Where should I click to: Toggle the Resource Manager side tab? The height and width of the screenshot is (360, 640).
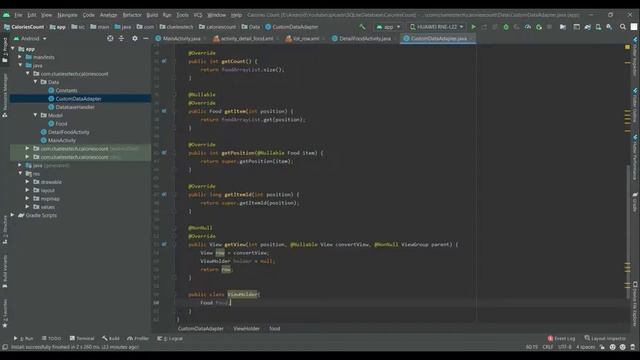[5, 96]
